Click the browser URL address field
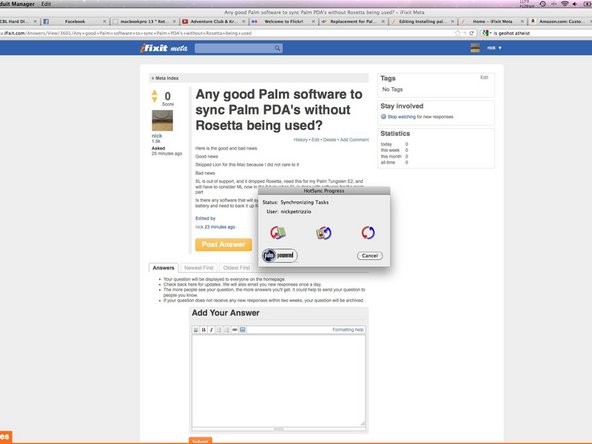Screen dimensions: 592x444 tap(227, 33)
